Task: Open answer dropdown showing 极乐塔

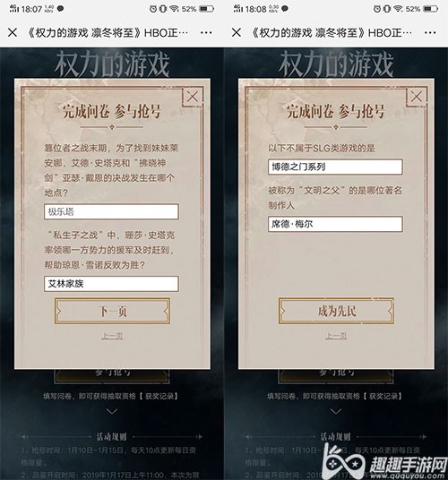Action: pos(111,211)
